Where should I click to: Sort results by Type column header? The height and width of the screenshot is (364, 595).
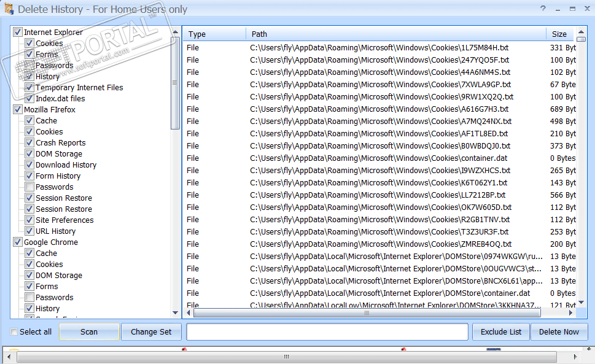214,34
